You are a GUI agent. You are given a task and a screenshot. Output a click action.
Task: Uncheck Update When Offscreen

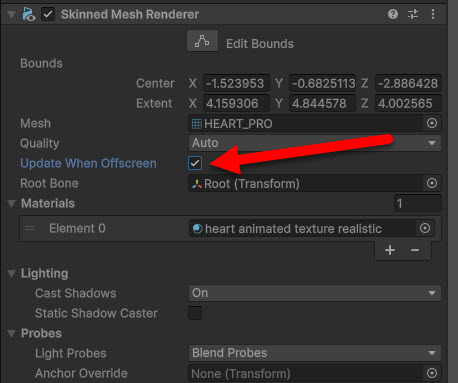tap(195, 163)
